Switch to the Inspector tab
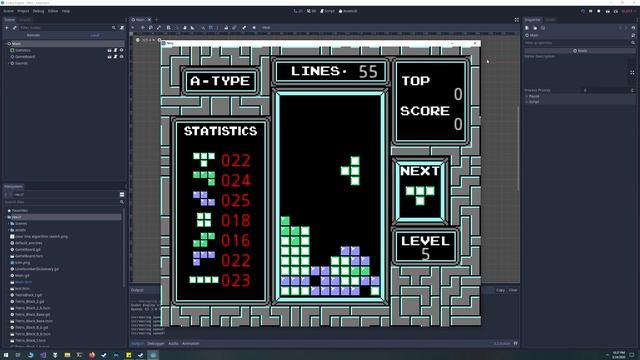 click(533, 20)
